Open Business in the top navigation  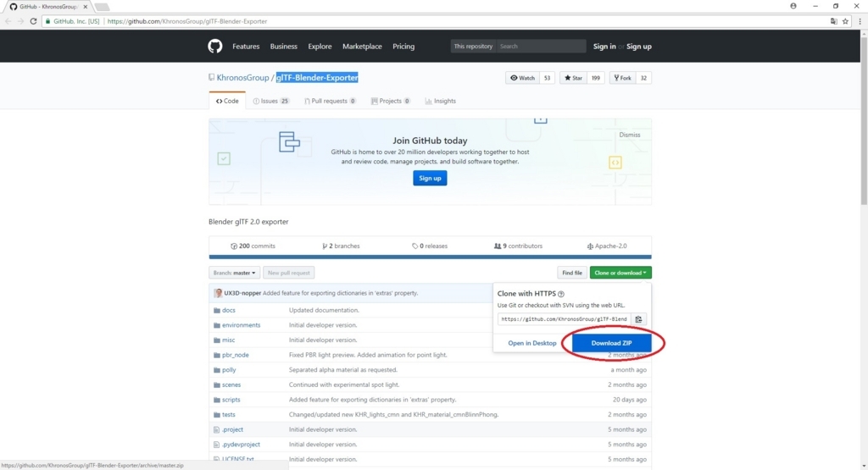(283, 47)
